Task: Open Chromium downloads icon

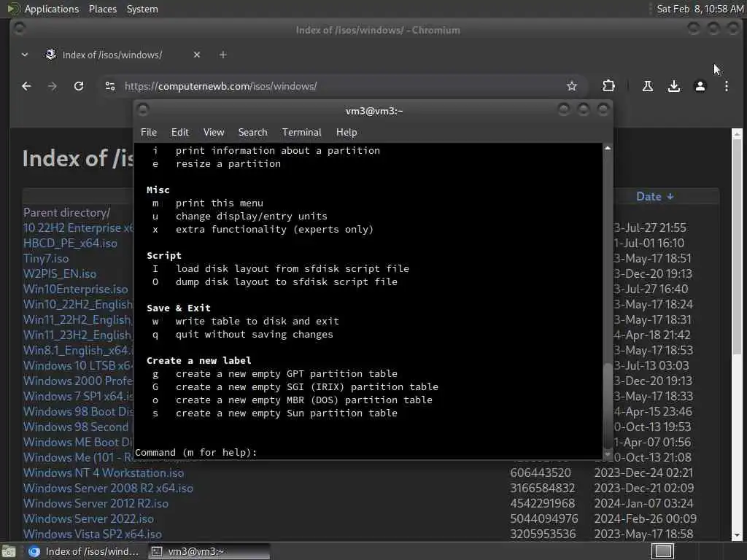Action: click(673, 86)
